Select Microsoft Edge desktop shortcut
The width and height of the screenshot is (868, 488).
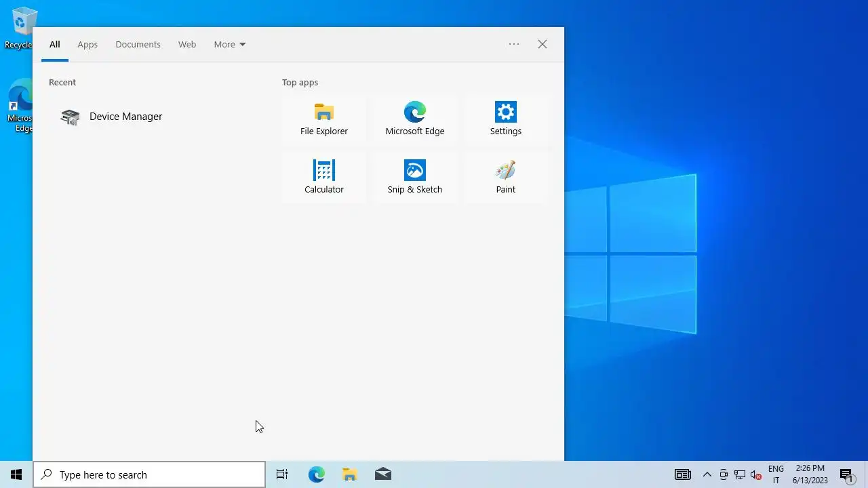(20, 106)
